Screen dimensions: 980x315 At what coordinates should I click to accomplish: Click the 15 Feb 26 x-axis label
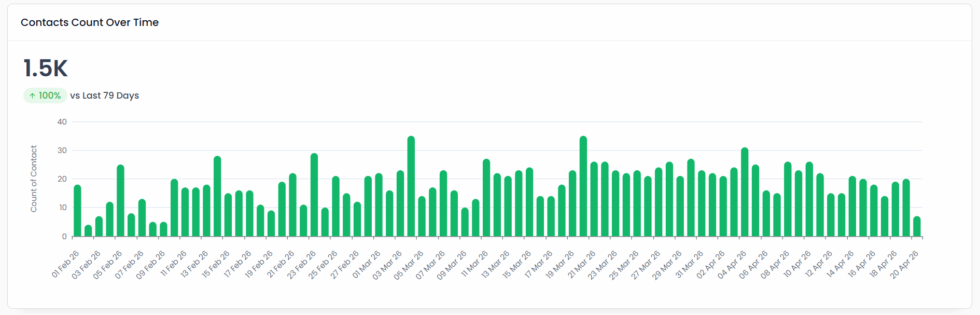click(x=216, y=264)
